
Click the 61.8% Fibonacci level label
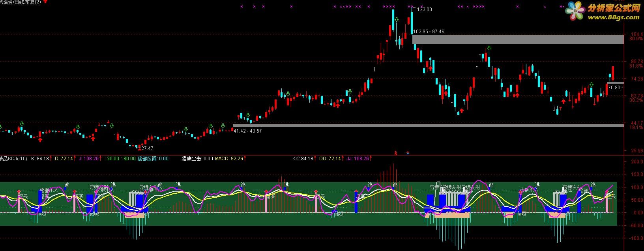click(636, 66)
